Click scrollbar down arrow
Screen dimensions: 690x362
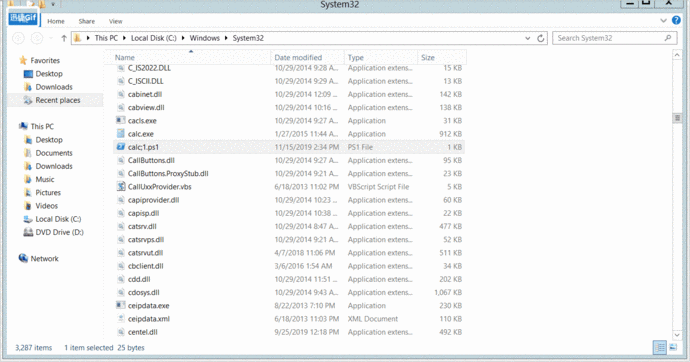point(677,335)
